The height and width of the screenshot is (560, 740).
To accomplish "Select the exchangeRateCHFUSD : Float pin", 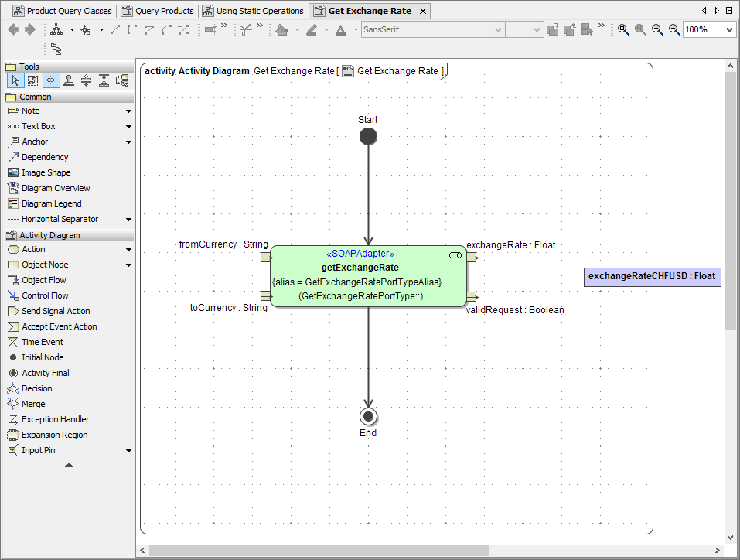I will 652,276.
